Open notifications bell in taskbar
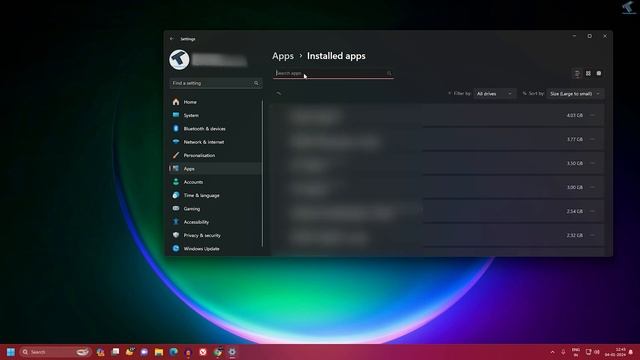The height and width of the screenshot is (360, 640). click(x=631, y=352)
